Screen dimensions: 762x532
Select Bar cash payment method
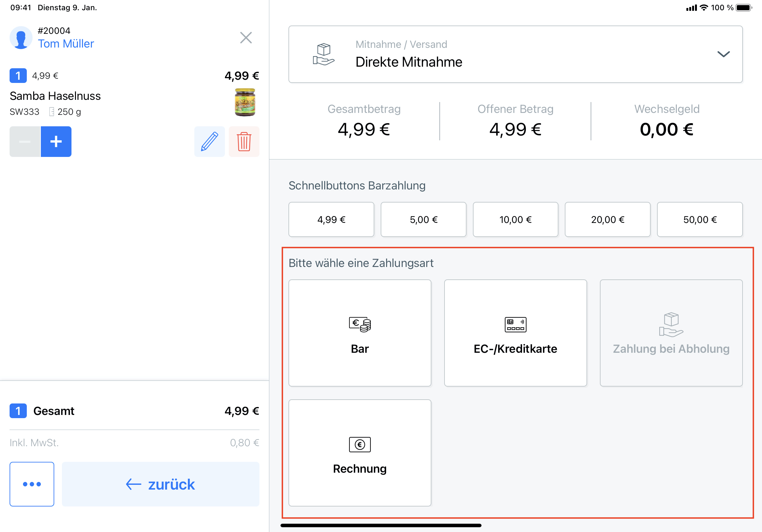[x=360, y=333]
